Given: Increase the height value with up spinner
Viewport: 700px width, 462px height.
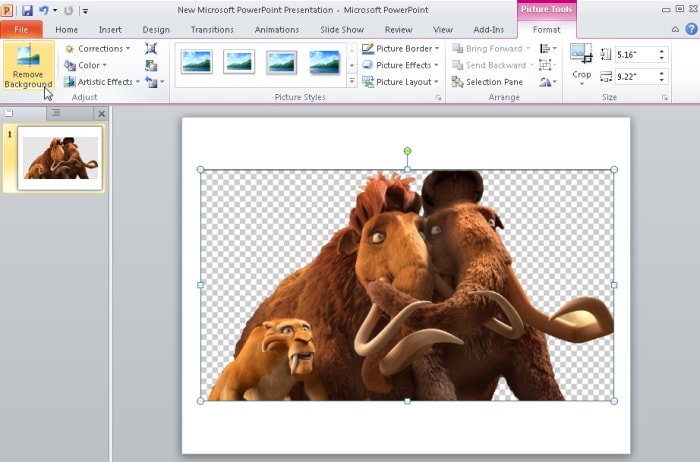Looking at the screenshot, I should point(662,51).
